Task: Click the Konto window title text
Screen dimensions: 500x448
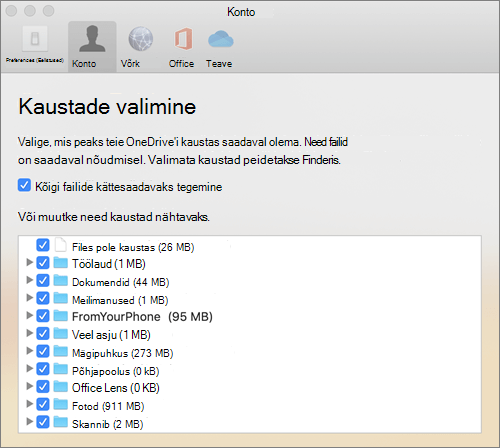Action: coord(241,12)
